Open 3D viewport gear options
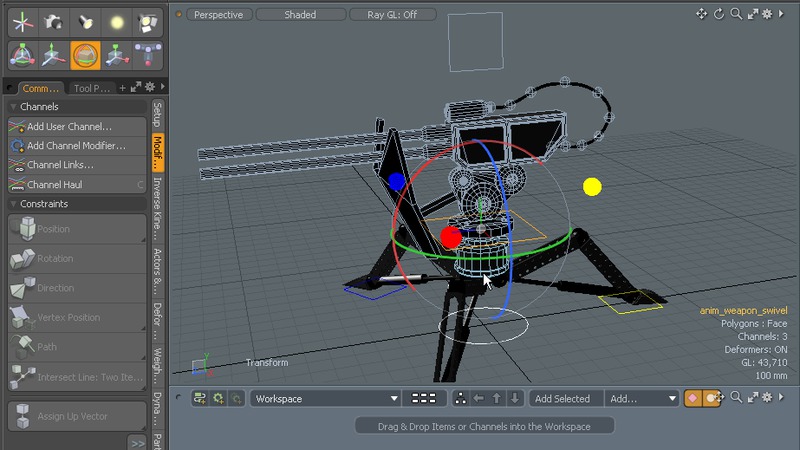The width and height of the screenshot is (800, 450). 767,14
